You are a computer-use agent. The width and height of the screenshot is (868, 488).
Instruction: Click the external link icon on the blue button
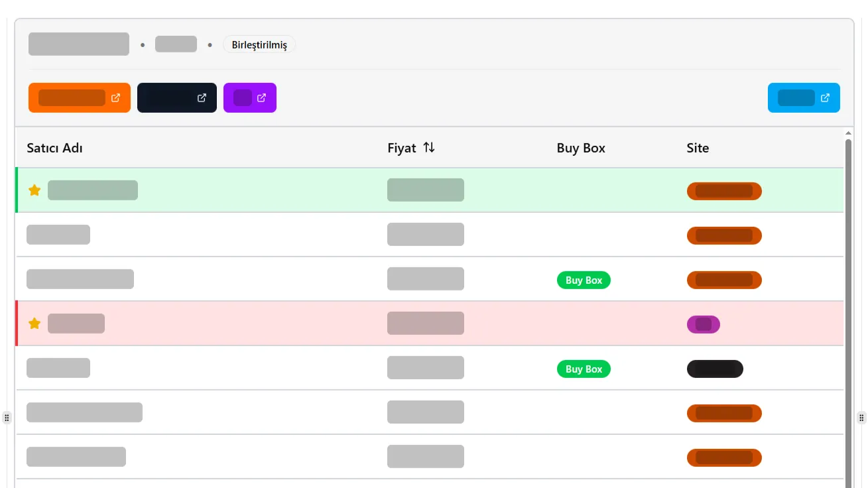tap(825, 97)
